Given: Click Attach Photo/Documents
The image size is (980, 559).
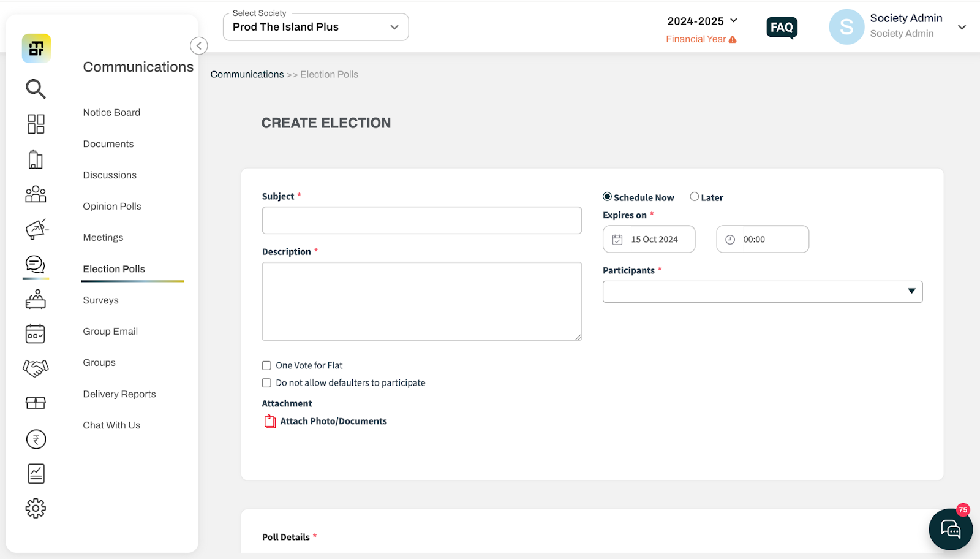Looking at the screenshot, I should (x=333, y=421).
